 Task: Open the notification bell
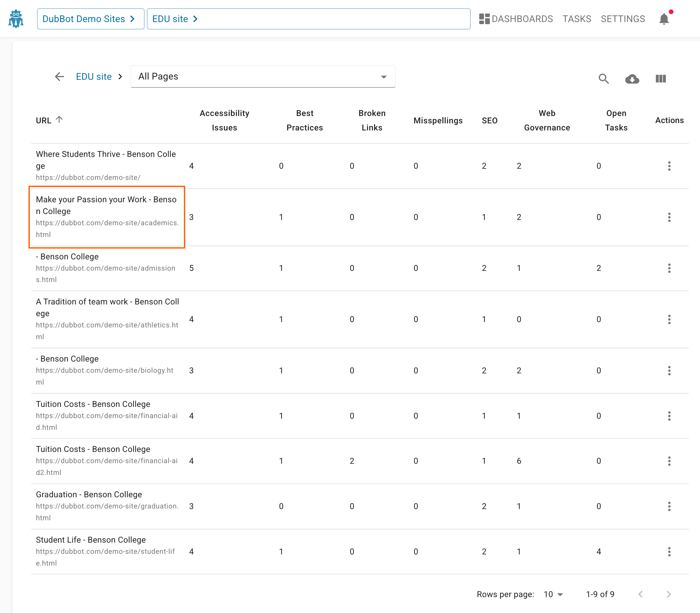(x=663, y=19)
